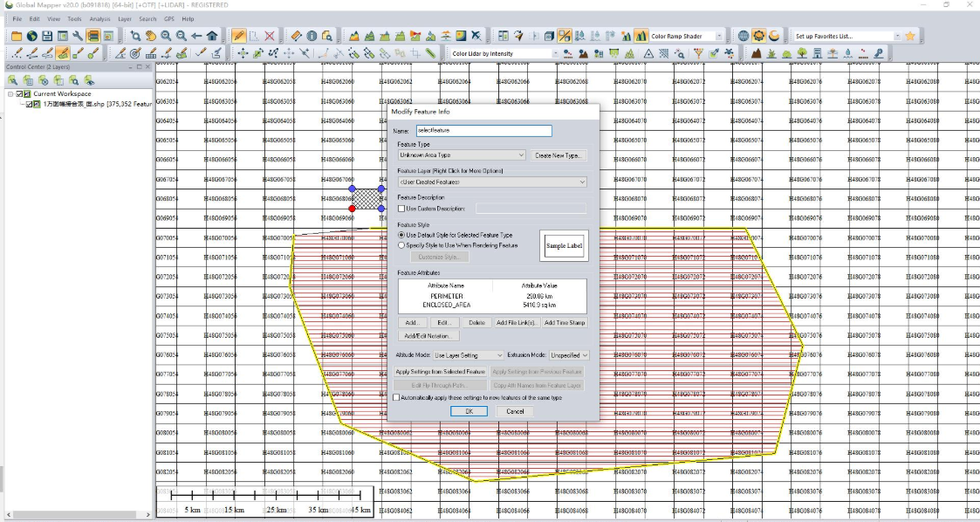Check Automatically apply these settings to new features
Screen dimensions: 980x522
(396, 397)
